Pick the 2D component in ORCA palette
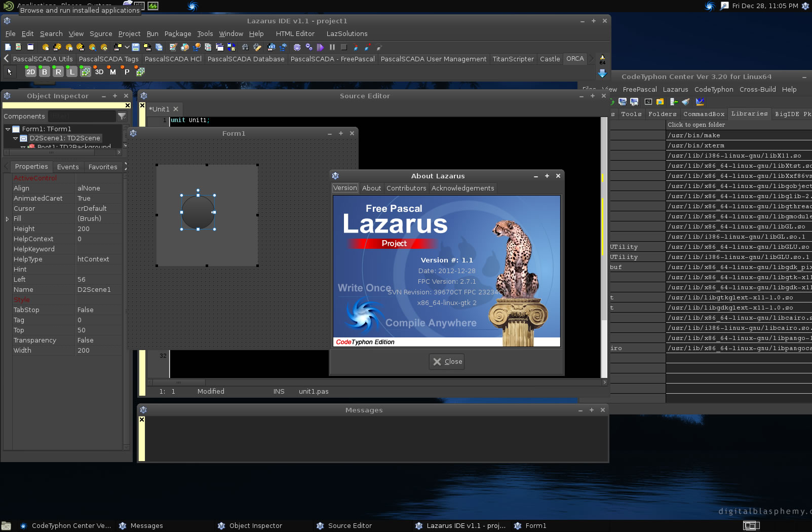The image size is (812, 532). pyautogui.click(x=31, y=72)
